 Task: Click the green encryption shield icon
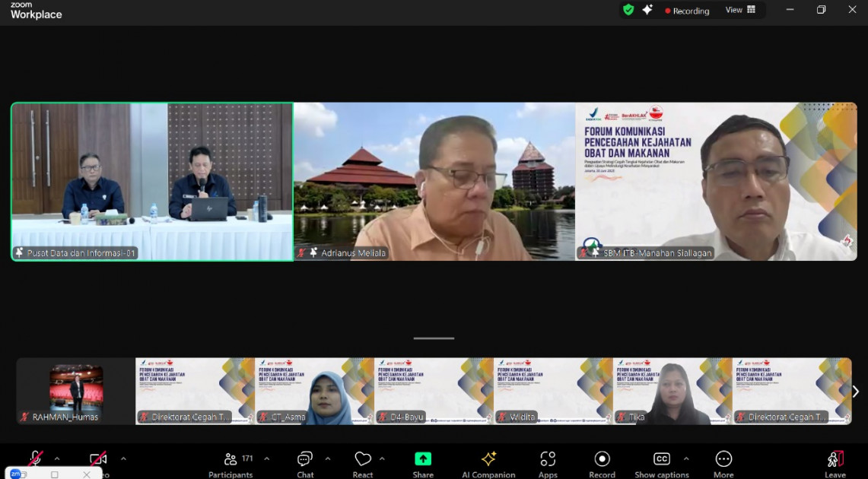pyautogui.click(x=628, y=10)
